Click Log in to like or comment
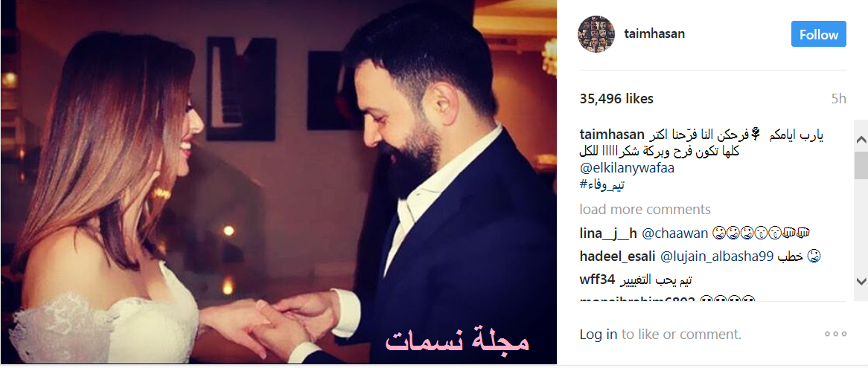868x368 pixels. [x=599, y=335]
